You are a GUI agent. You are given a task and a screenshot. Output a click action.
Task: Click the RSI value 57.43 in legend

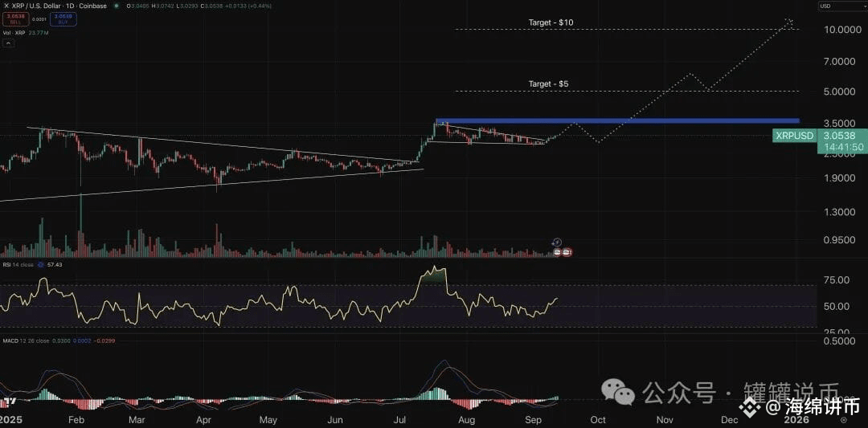click(55, 265)
